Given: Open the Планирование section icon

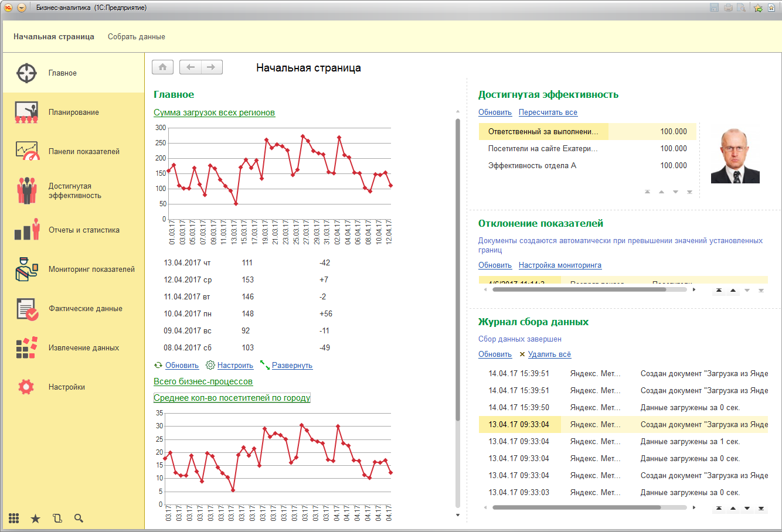Looking at the screenshot, I should coord(27,112).
